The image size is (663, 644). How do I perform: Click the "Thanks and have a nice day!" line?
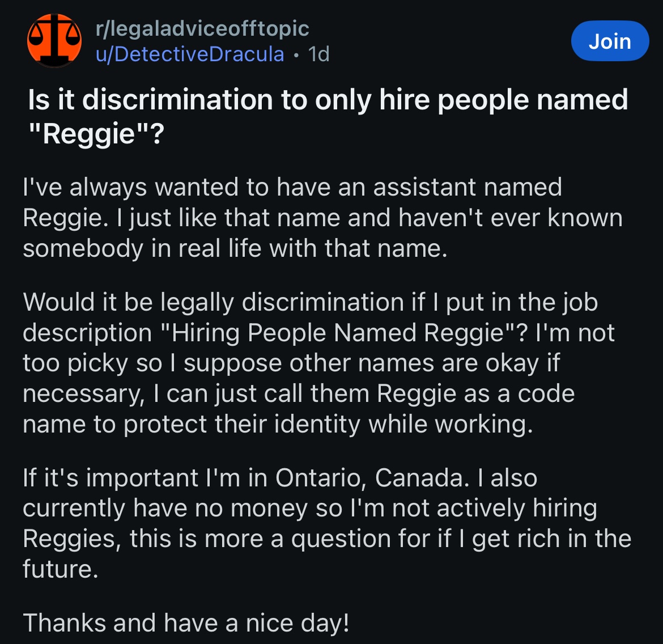[186, 623]
